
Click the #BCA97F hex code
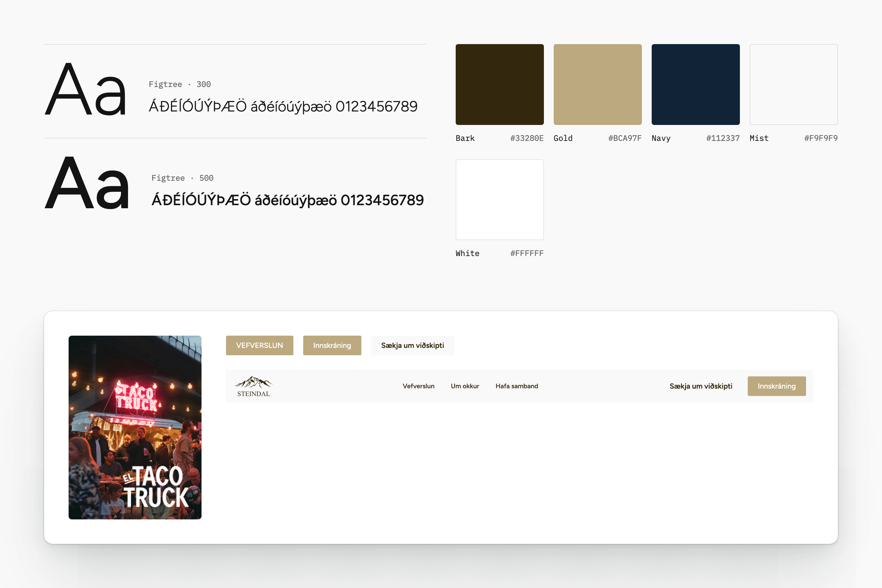click(x=625, y=138)
